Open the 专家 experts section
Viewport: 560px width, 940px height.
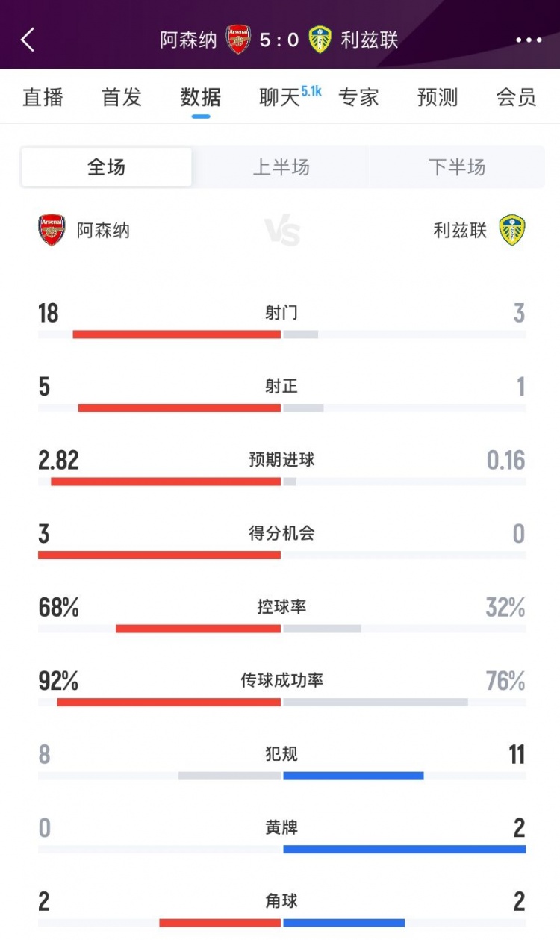click(361, 97)
